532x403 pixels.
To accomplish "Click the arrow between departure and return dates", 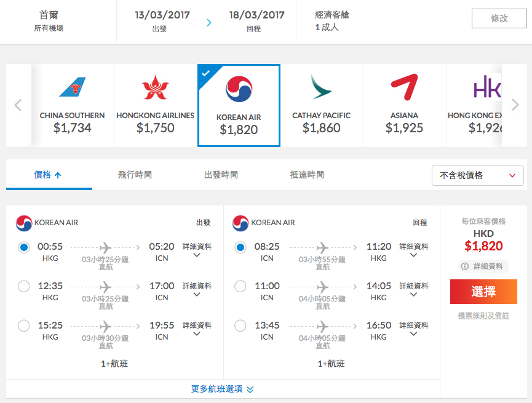I will click(x=209, y=22).
